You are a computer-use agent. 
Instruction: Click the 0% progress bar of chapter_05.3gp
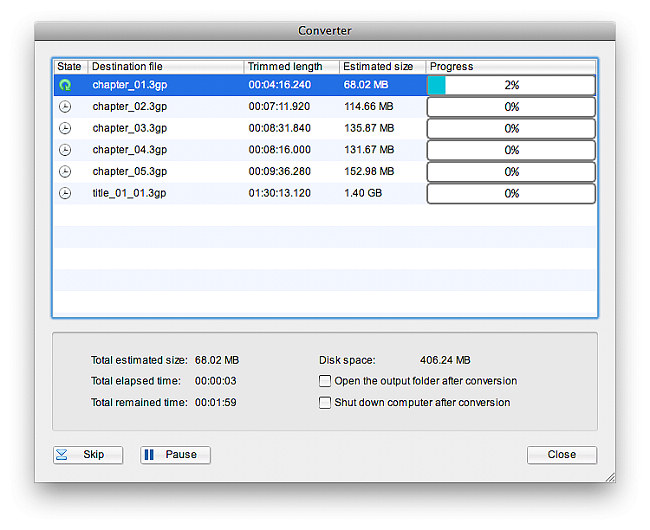click(511, 172)
